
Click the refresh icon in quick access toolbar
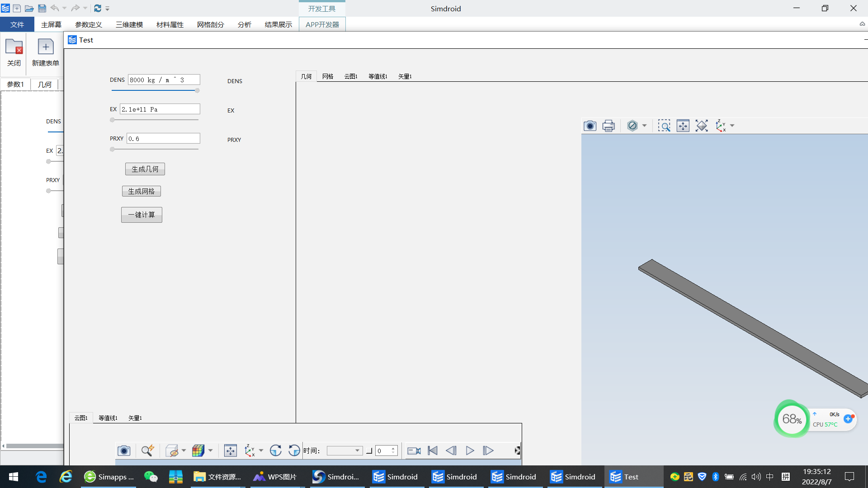coord(98,8)
